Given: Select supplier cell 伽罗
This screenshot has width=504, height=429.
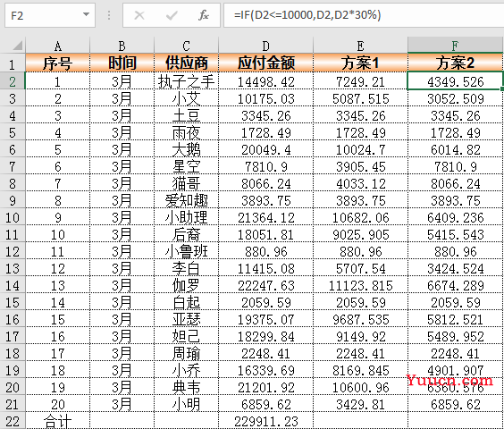Looking at the screenshot, I should [x=187, y=285].
